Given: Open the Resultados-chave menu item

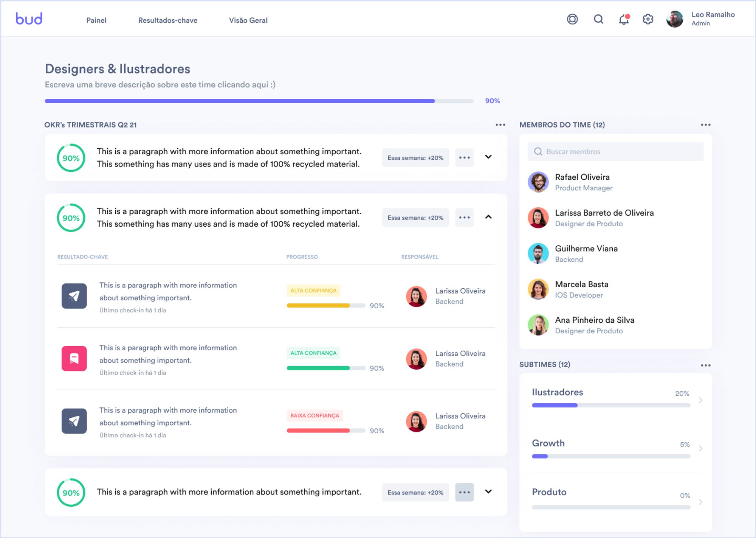Looking at the screenshot, I should (x=167, y=20).
